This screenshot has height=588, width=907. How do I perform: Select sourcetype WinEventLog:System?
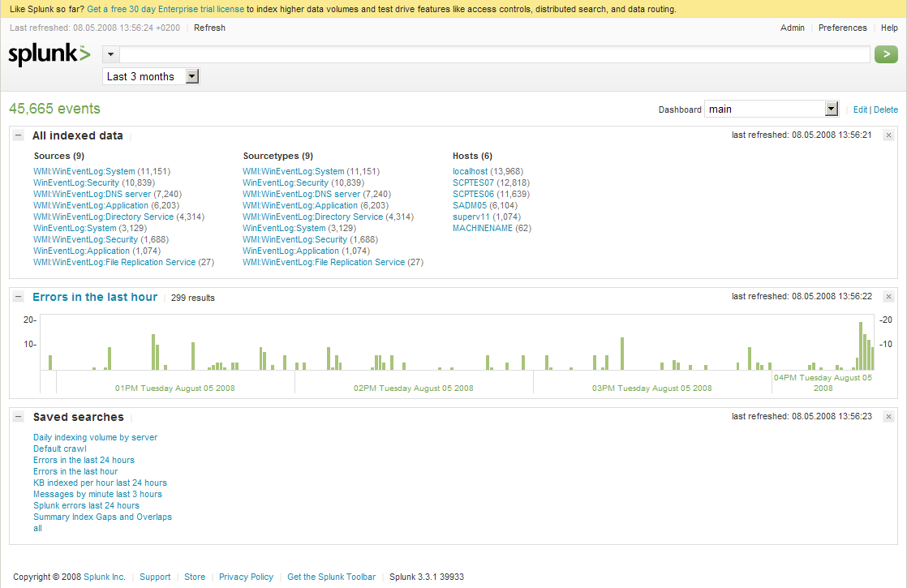(284, 229)
